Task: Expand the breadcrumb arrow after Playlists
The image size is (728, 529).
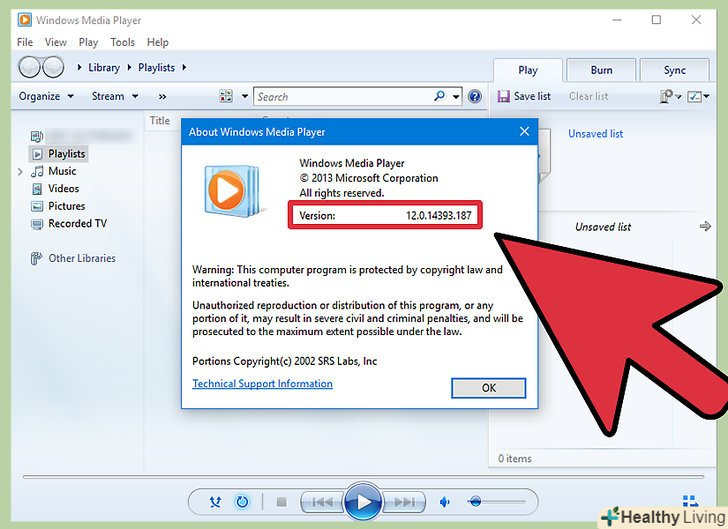Action: (x=184, y=67)
